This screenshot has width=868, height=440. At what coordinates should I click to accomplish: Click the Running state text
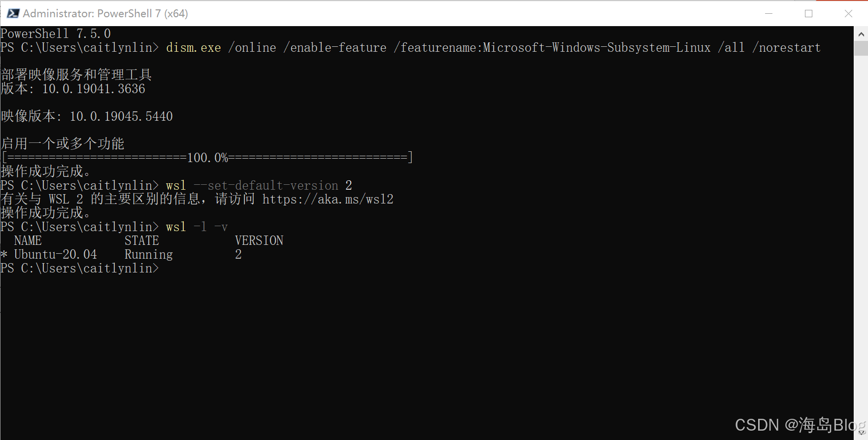[148, 254]
